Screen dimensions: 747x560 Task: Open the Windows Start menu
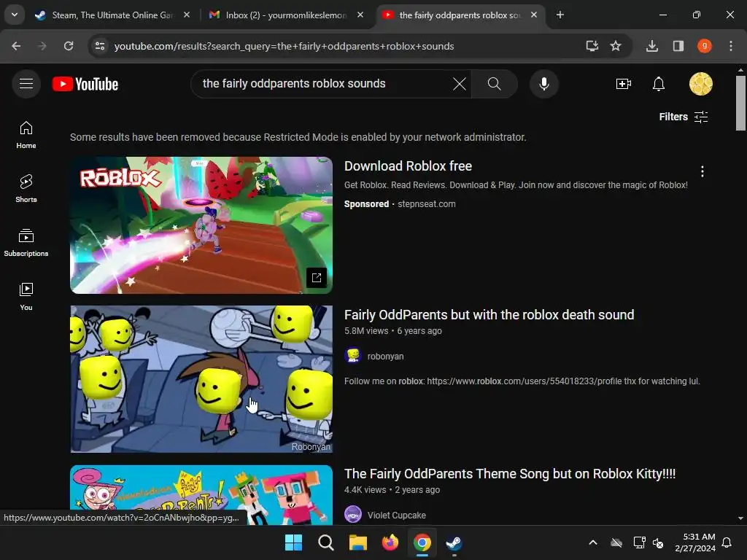click(x=293, y=542)
